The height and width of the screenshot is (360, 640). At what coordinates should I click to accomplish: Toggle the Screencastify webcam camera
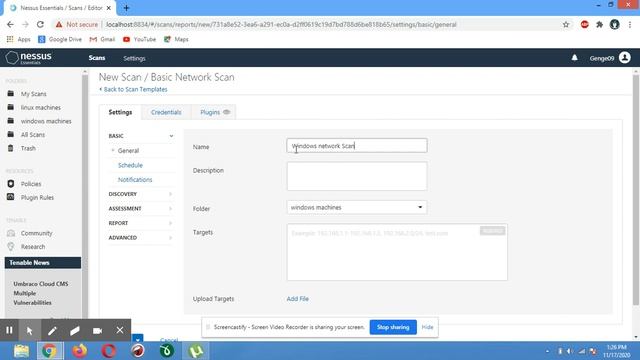point(97,330)
